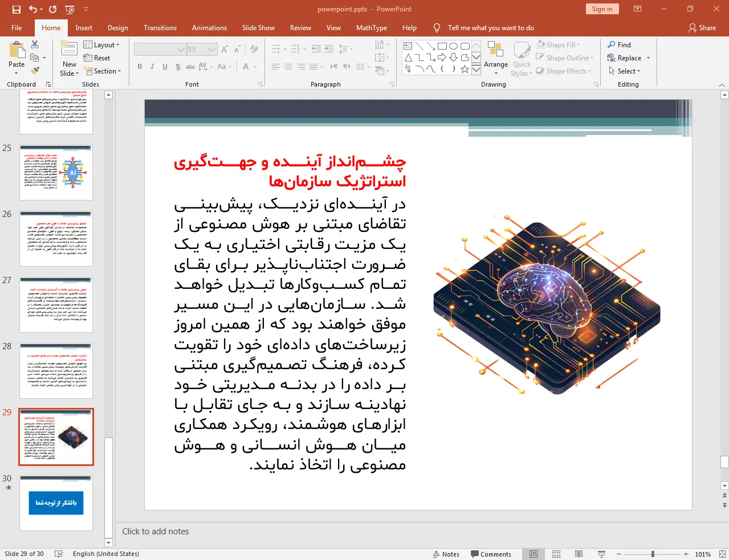Open the font size dropdown showing 15

pos(202,50)
